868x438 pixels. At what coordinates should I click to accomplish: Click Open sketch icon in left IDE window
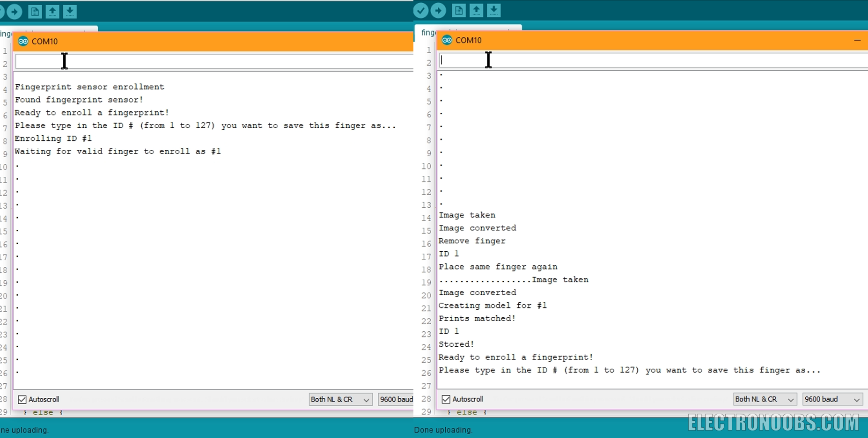52,12
